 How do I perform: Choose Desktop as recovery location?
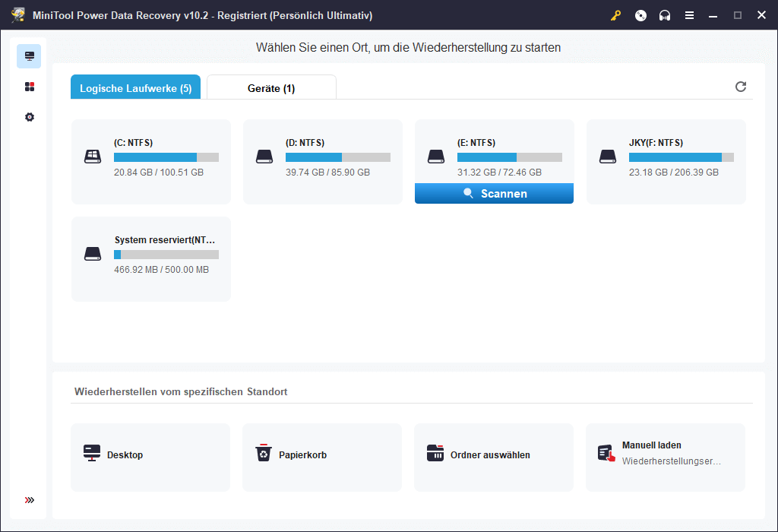tap(150, 458)
